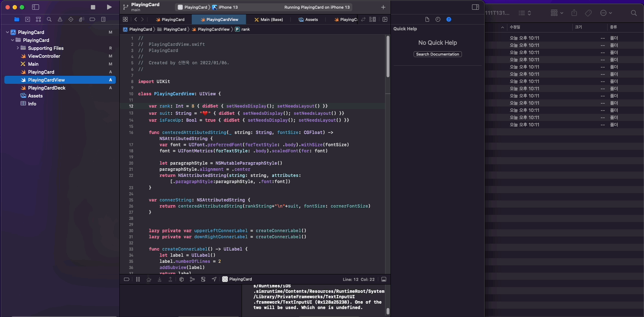Screen dimensions: 644x317
Task: Click the source editor vertical scrollbar
Action: click(x=388, y=56)
